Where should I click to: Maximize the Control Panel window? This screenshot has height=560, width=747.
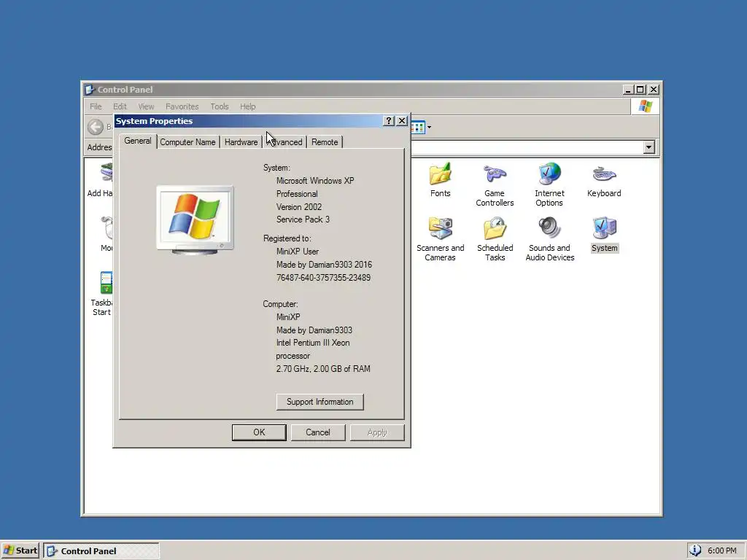[640, 90]
